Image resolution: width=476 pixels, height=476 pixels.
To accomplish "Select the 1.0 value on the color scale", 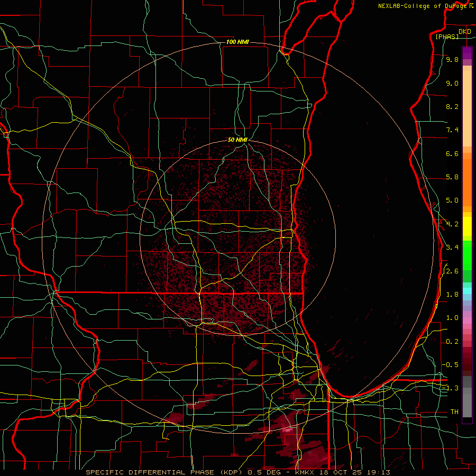I will (x=452, y=318).
